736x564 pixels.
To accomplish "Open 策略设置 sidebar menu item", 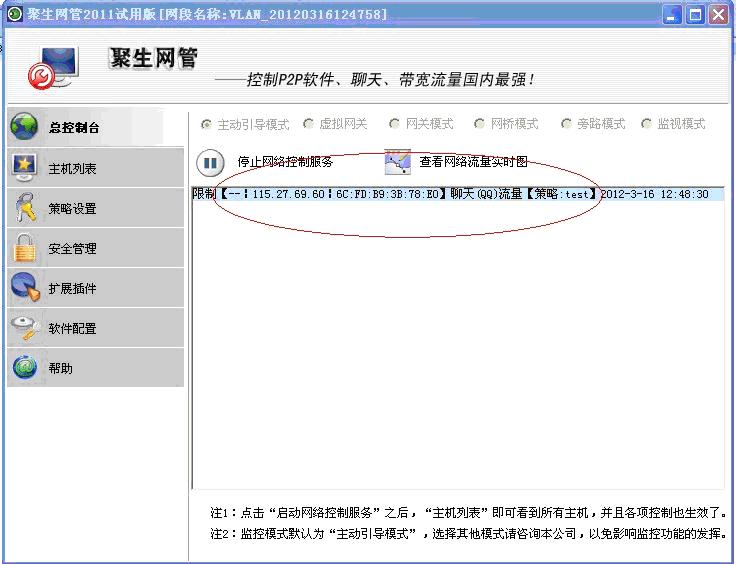I will (x=73, y=209).
